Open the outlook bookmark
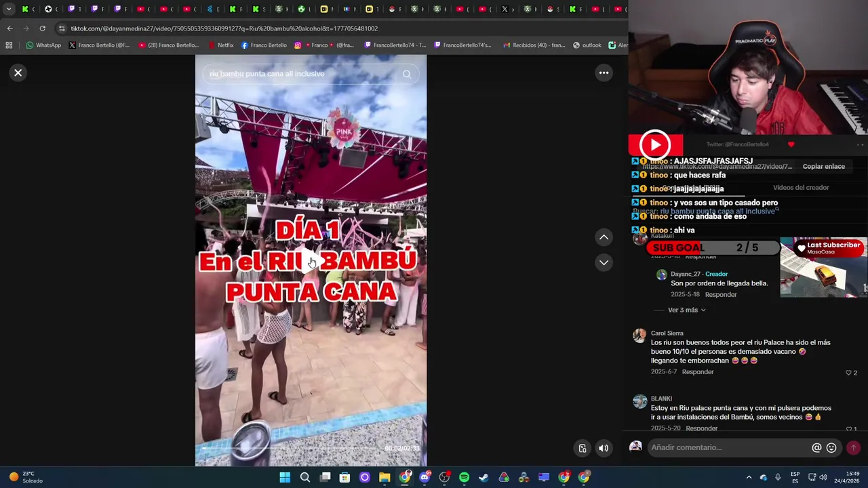Image resolution: width=868 pixels, height=488 pixels. coord(587,45)
